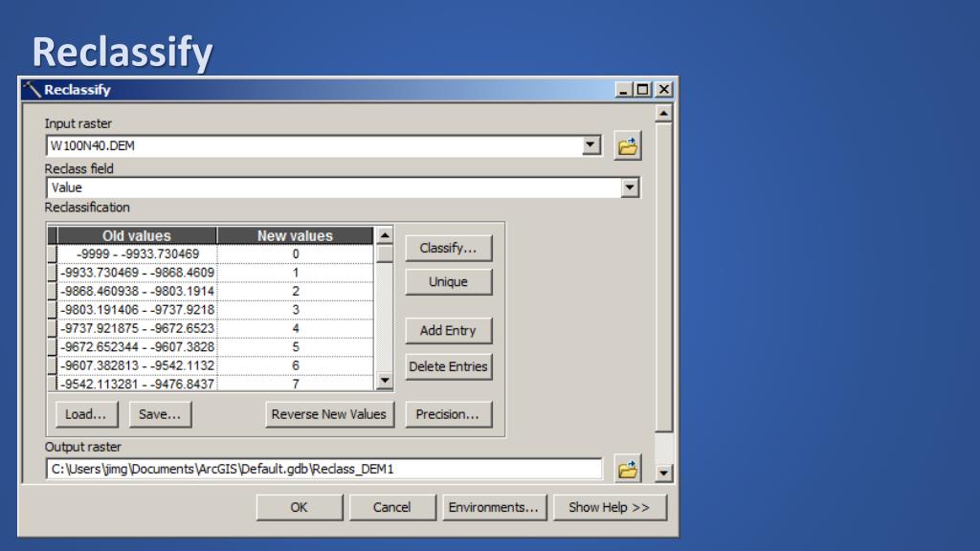Open the Precision... settings
This screenshot has height=551, width=980.
(448, 414)
